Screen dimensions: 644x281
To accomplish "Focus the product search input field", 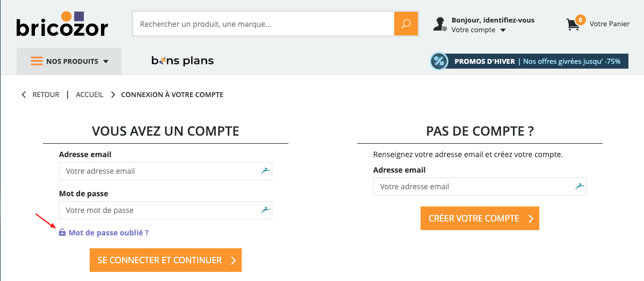I will 263,24.
